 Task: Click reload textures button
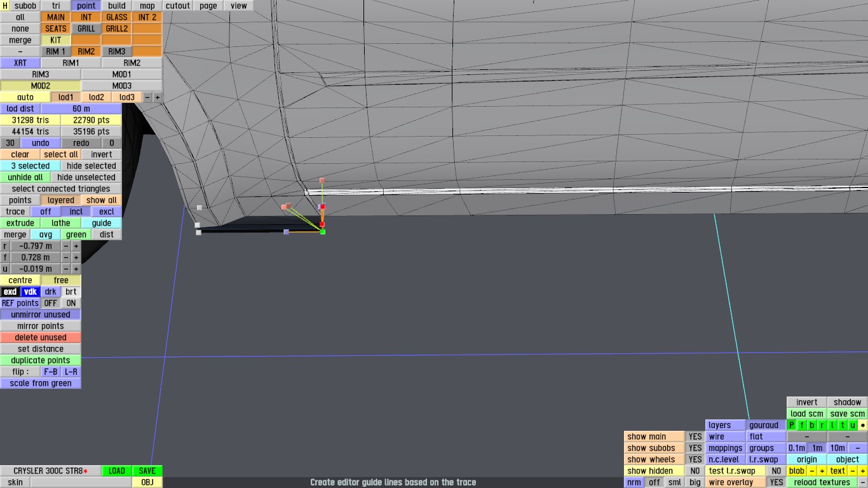[822, 482]
